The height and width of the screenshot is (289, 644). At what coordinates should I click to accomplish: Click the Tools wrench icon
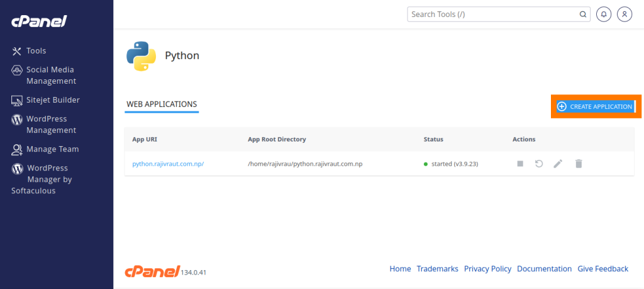click(16, 51)
